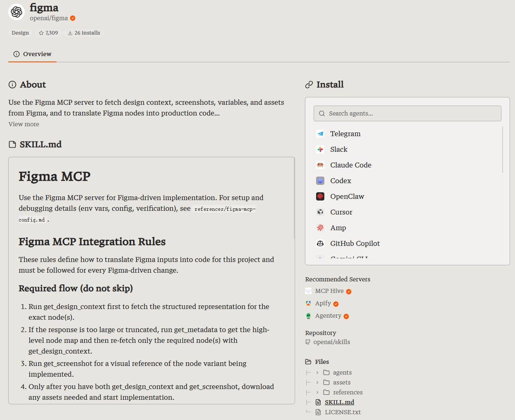Open SKILL.md in the Files tree
515x420 pixels.
click(339, 402)
